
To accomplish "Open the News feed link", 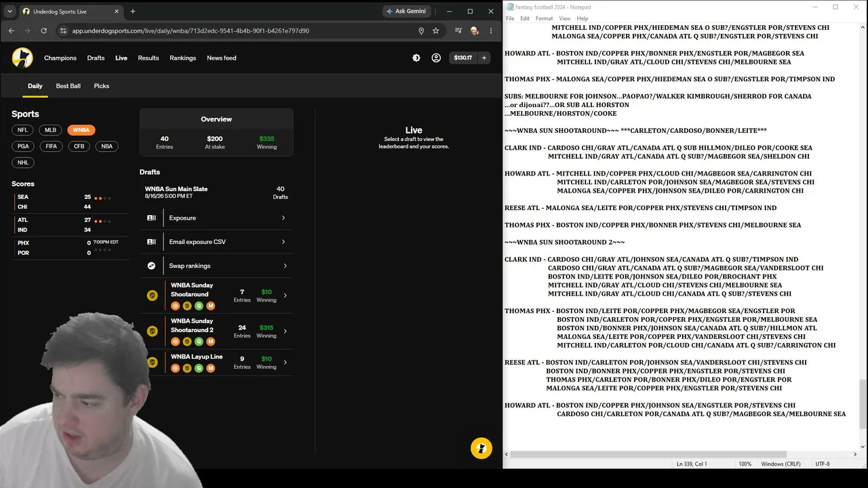I will pos(222,58).
